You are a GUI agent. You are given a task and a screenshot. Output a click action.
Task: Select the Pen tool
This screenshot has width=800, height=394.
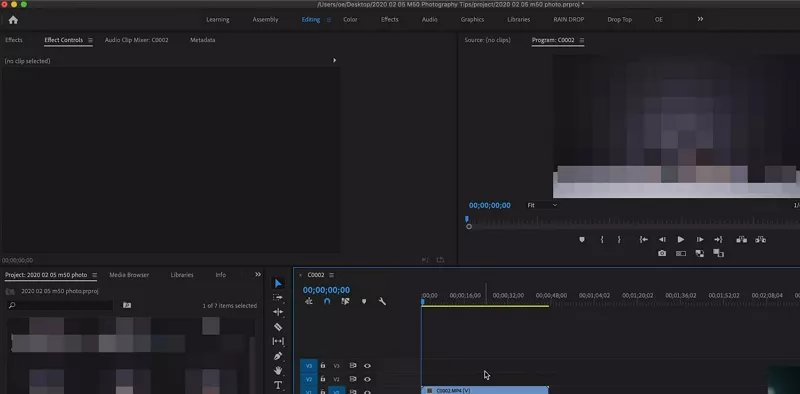pyautogui.click(x=278, y=356)
